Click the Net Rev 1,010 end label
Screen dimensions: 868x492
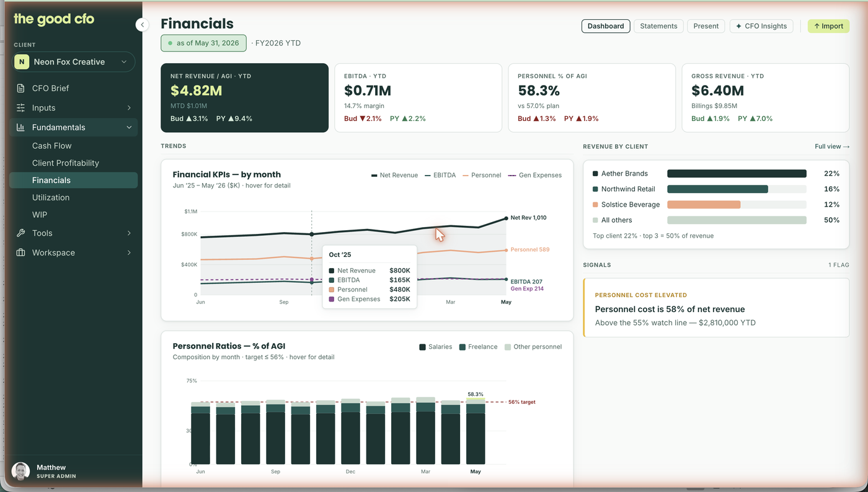[528, 218]
